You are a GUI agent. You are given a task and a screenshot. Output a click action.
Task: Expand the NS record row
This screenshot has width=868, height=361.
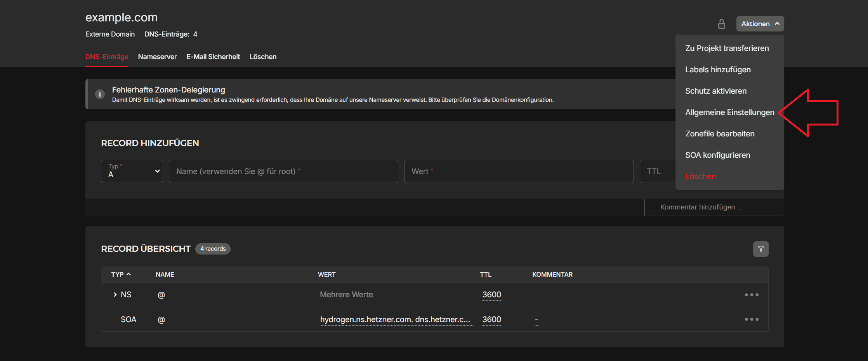[x=115, y=295]
